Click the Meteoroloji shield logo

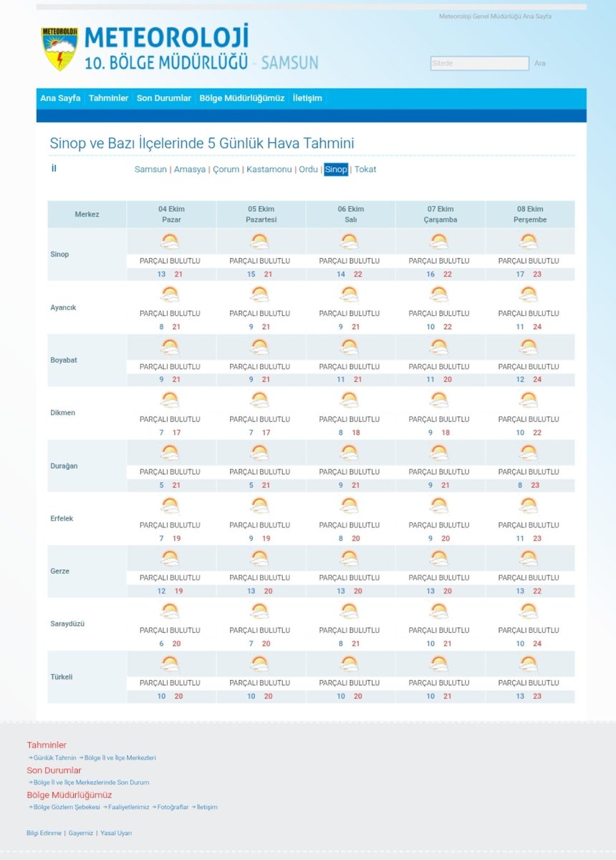pos(59,49)
